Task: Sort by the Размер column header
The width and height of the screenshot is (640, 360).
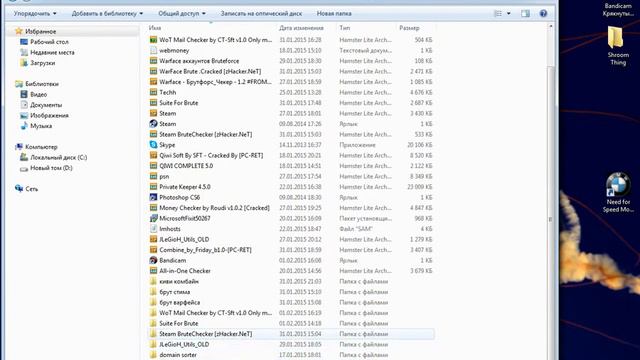Action: [409, 28]
